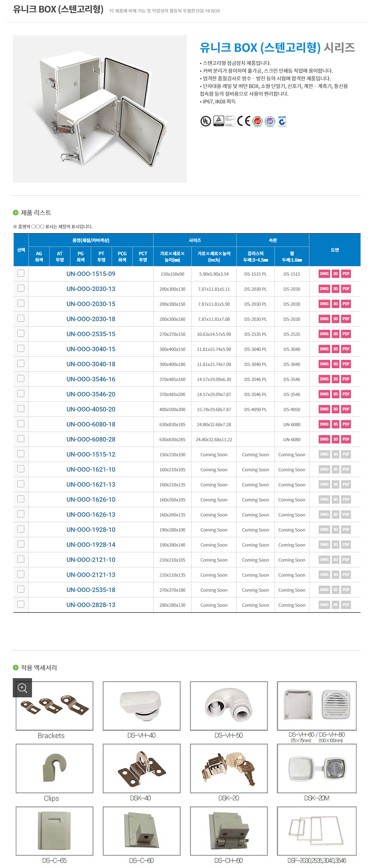
Task: Click the 630x830x285 size cell
Action: click(x=172, y=439)
